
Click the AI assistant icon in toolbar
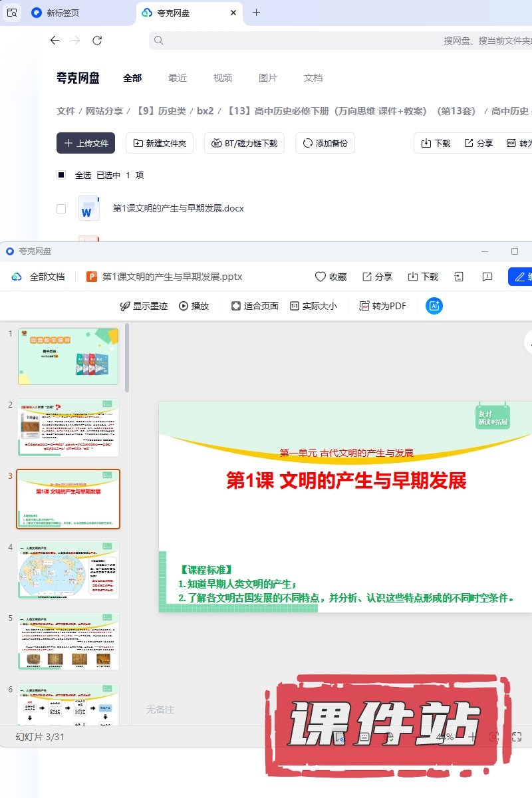434,306
